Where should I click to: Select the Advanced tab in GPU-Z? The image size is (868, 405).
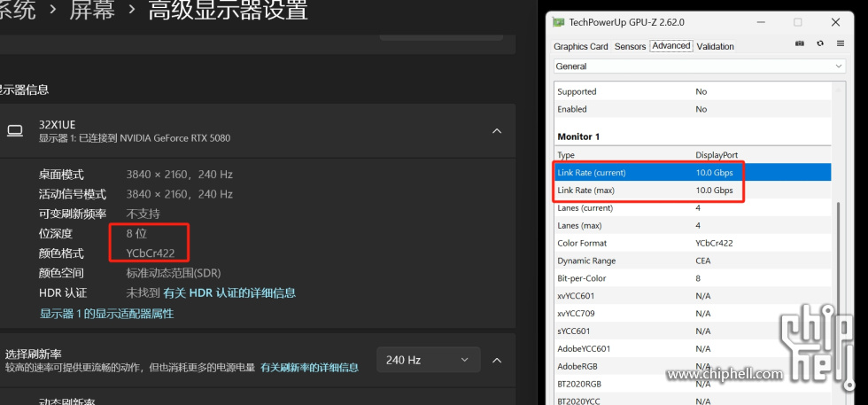pyautogui.click(x=671, y=46)
